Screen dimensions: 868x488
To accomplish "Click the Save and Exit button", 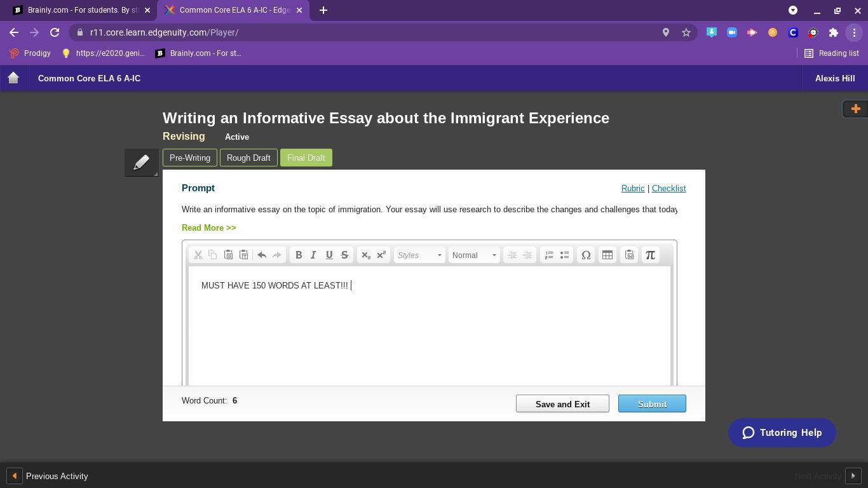I will pos(562,404).
